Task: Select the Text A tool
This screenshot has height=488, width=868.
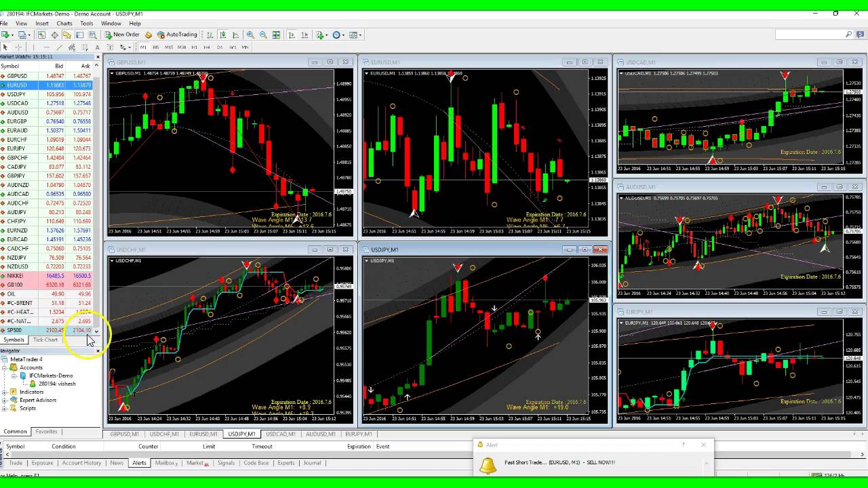Action: point(97,47)
